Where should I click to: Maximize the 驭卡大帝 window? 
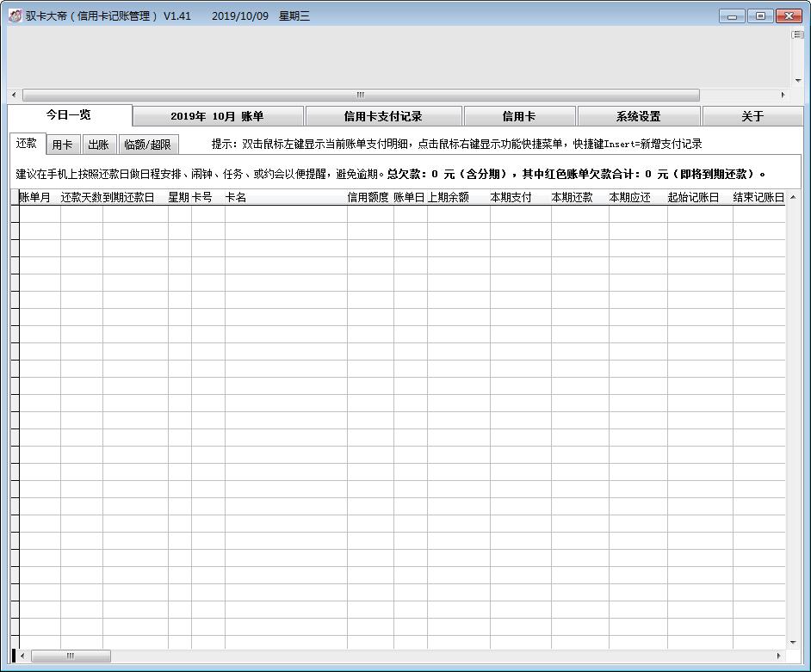[760, 16]
